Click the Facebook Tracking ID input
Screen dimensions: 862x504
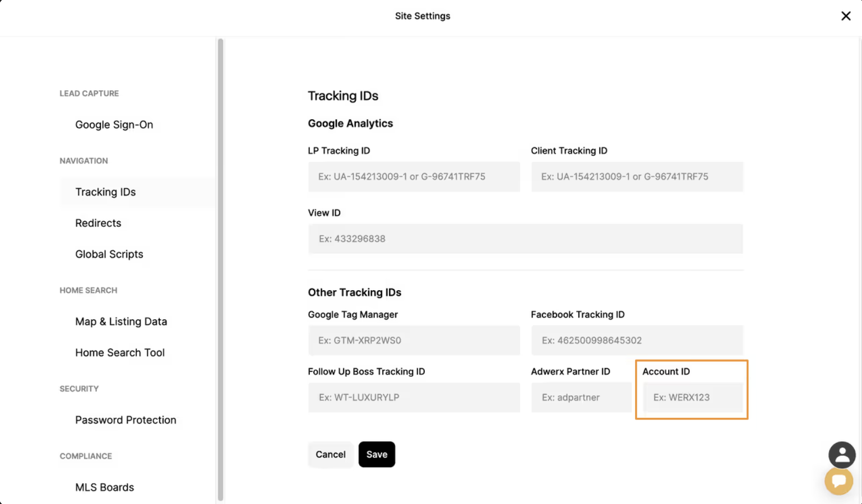click(x=637, y=340)
